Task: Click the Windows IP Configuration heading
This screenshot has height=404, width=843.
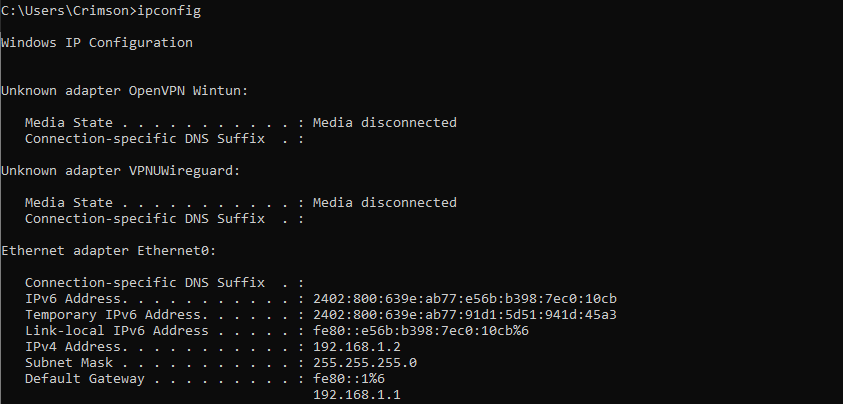Action: point(97,43)
